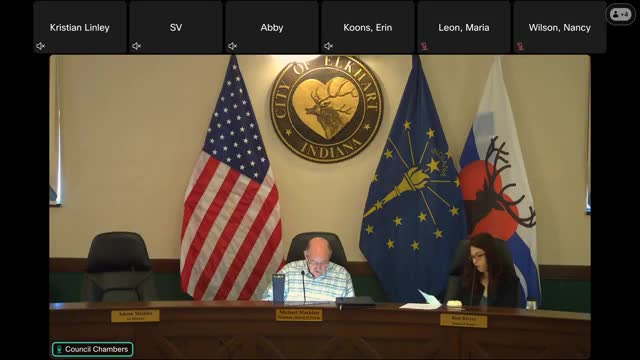Viewport: 640px width, 360px height.
Task: Select the Wilson, Nancy participant tile
Action: pos(560,27)
